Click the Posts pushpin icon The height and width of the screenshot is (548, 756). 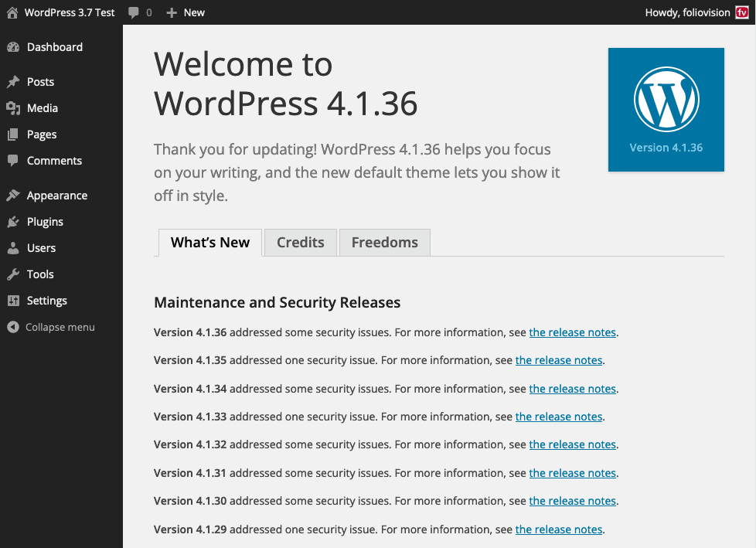(x=13, y=82)
